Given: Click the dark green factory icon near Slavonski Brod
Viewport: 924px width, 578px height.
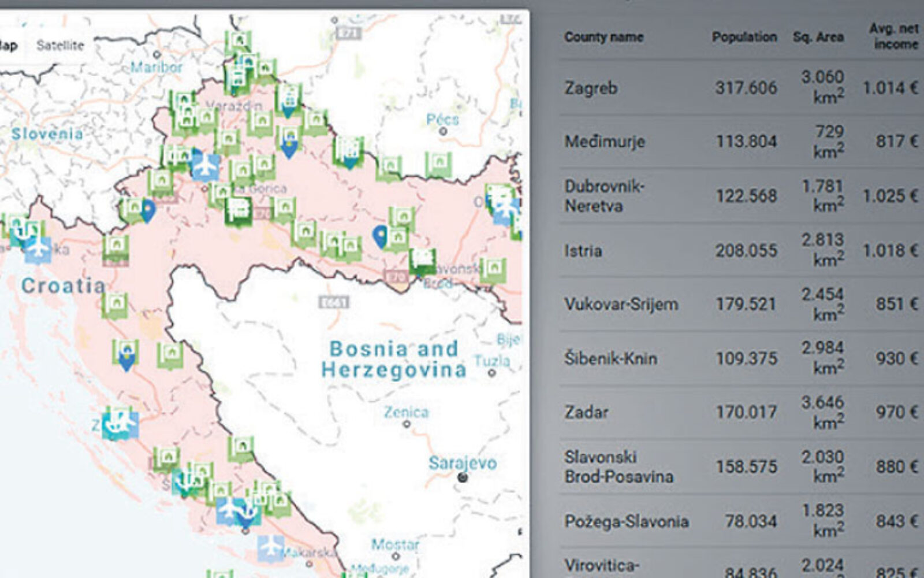Looking at the screenshot, I should (422, 261).
